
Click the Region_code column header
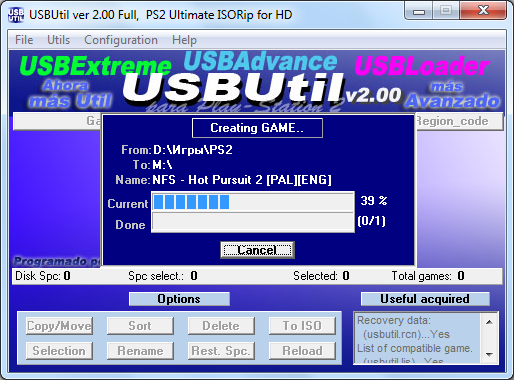tap(459, 121)
